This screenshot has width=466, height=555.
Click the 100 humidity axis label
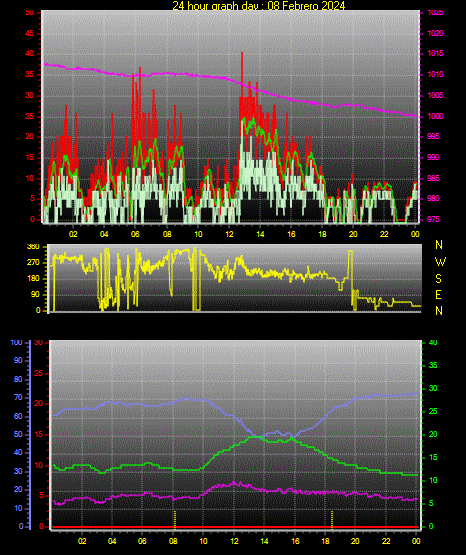[x=16, y=343]
